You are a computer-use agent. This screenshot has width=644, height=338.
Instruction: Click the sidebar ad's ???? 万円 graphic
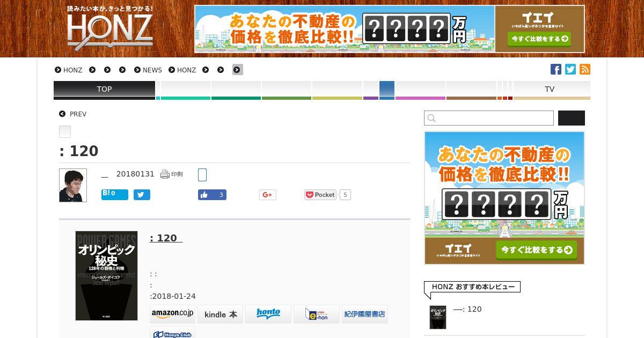504,204
